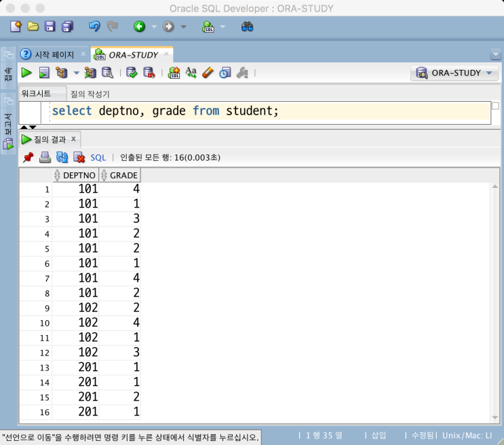The width and height of the screenshot is (504, 445).
Task: Open forward-navigation history dropdown arrow
Action: [x=184, y=26]
